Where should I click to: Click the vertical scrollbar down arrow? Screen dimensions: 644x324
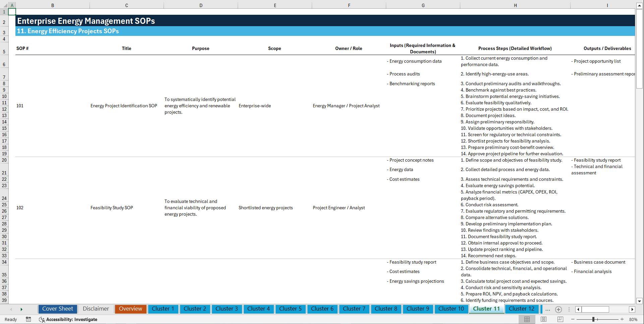[x=640, y=301]
